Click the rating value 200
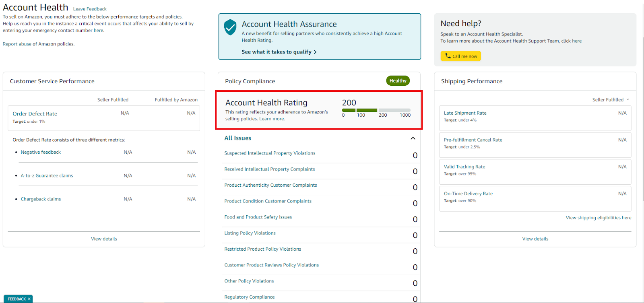Image resolution: width=644 pixels, height=303 pixels. (349, 103)
